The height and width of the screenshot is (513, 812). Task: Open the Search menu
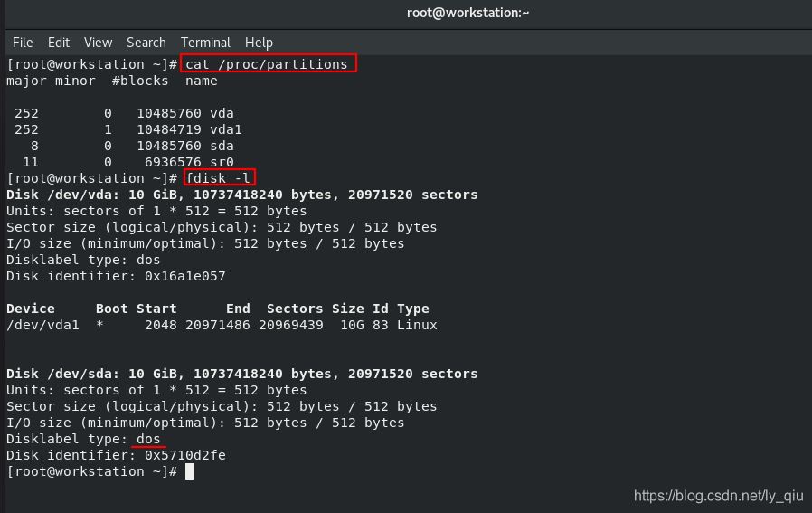pyautogui.click(x=146, y=43)
